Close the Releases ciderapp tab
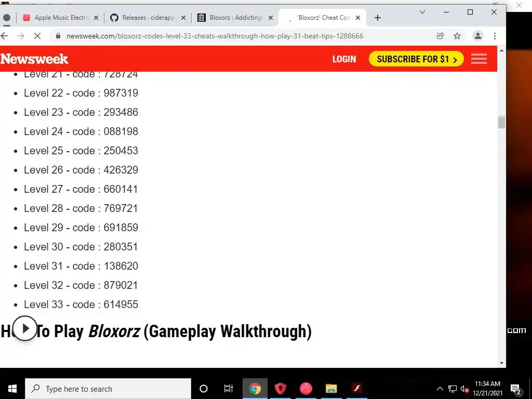The width and height of the screenshot is (532, 399). click(183, 18)
